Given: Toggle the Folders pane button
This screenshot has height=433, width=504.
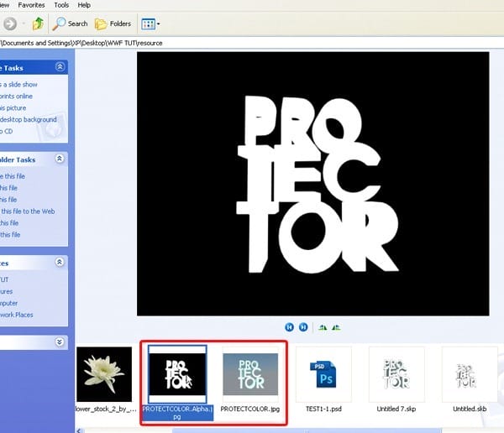Looking at the screenshot, I should click(113, 23).
